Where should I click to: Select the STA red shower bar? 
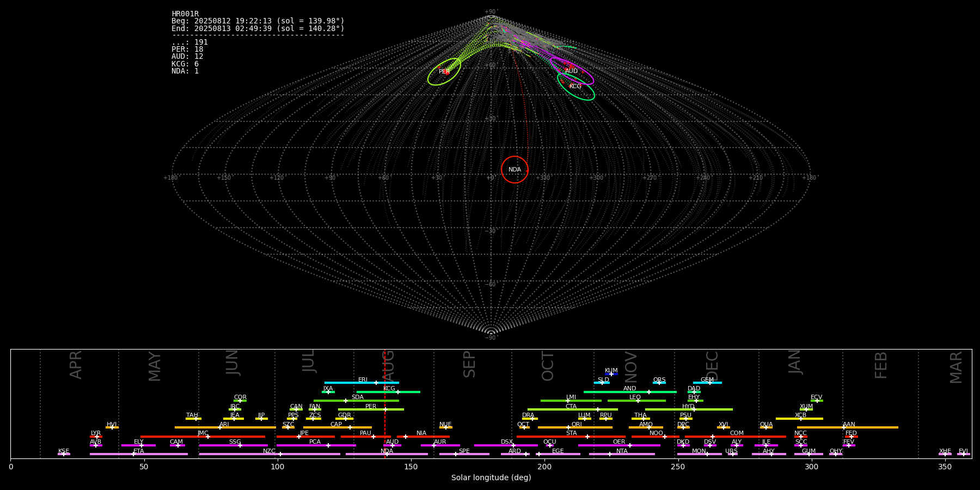(571, 437)
